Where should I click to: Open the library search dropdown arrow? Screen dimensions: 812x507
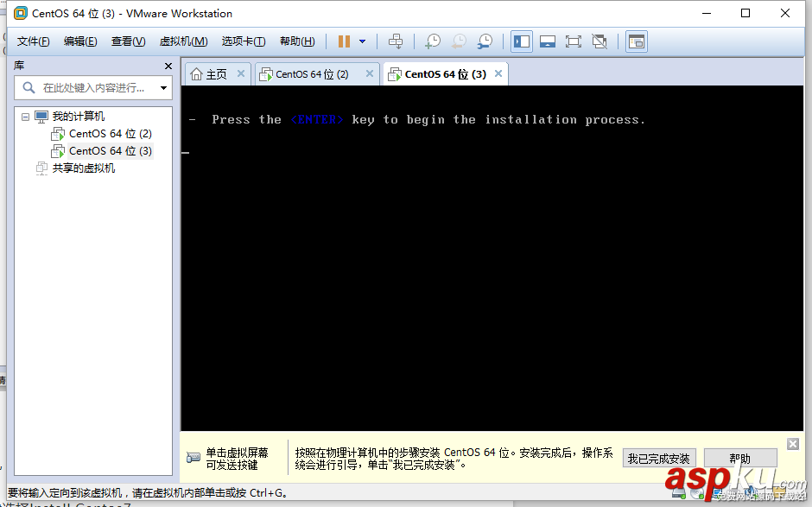click(x=163, y=87)
